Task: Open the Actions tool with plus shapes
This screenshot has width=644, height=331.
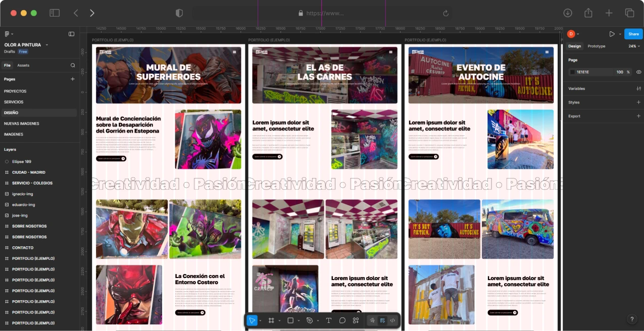Action: (x=356, y=320)
